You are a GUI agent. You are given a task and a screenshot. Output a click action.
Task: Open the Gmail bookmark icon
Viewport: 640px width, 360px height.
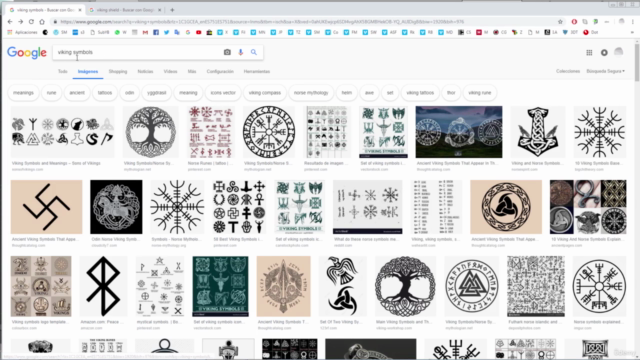tap(145, 32)
